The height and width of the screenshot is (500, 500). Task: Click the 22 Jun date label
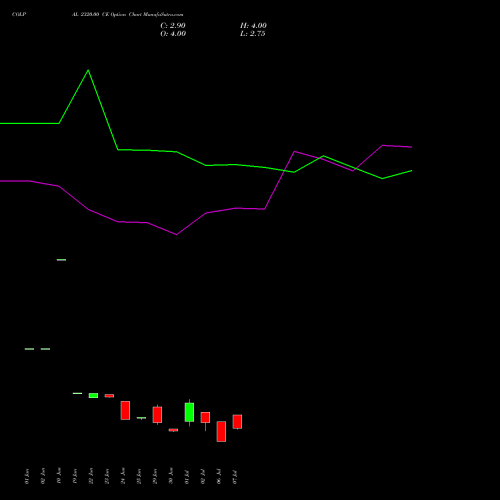(91, 476)
